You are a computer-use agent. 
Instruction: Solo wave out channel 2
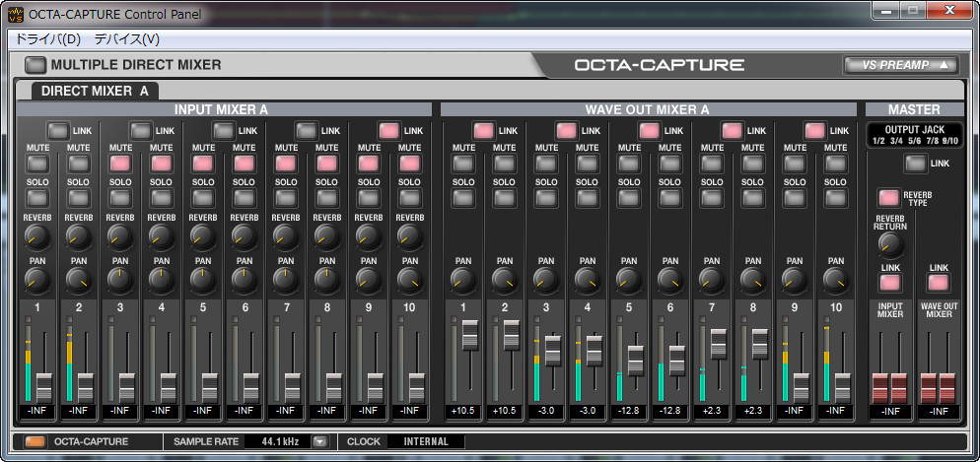click(x=504, y=198)
